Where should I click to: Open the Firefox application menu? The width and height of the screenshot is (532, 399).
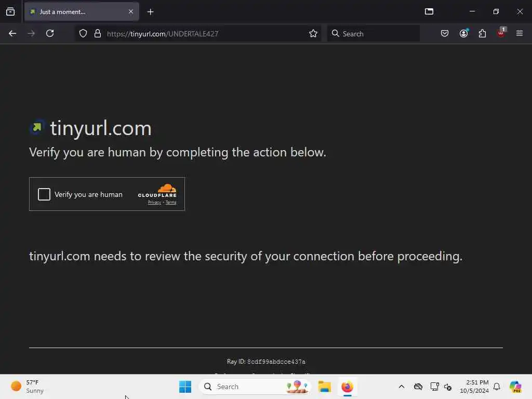click(520, 34)
